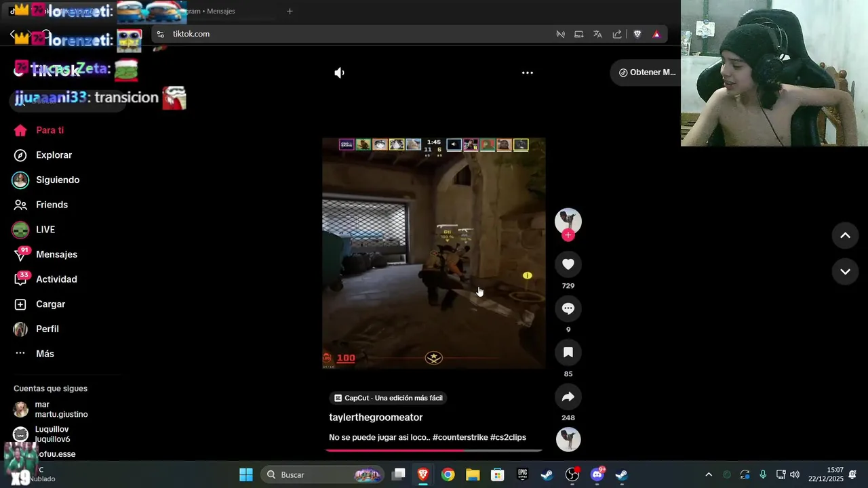Open clock showing 15:07 22/12/2025
868x488 pixels.
pyautogui.click(x=825, y=474)
